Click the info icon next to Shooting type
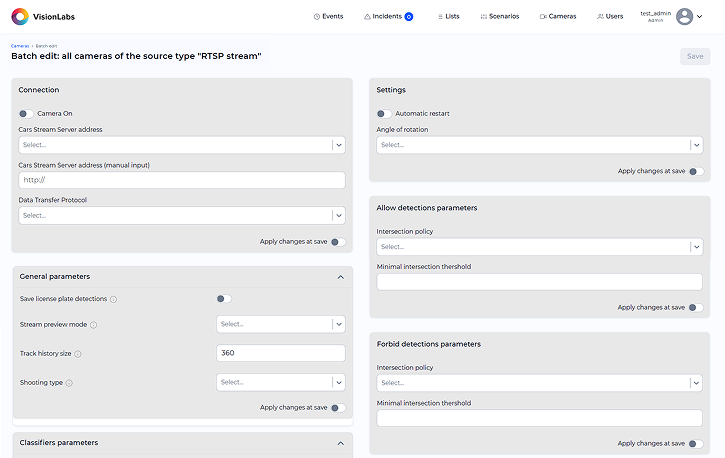This screenshot has height=458, width=725. [70, 383]
